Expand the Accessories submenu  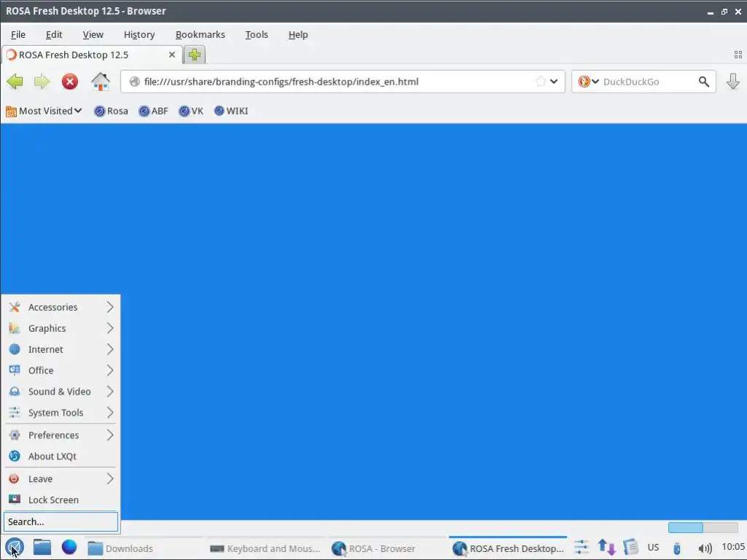[x=61, y=307]
